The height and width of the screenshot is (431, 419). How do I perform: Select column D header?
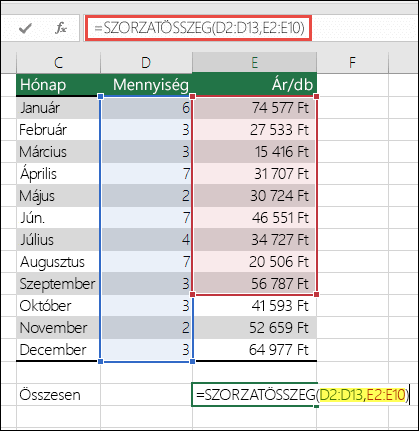(146, 62)
